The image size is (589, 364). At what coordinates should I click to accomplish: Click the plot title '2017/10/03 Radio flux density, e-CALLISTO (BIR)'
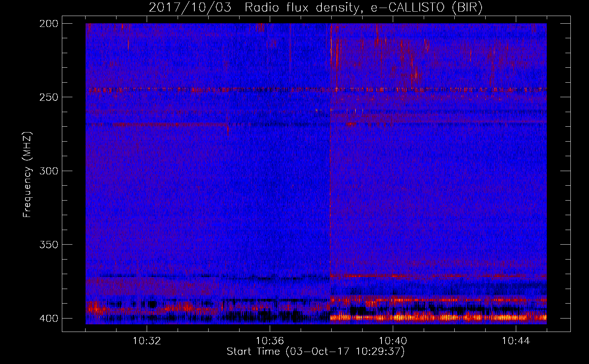[316, 8]
